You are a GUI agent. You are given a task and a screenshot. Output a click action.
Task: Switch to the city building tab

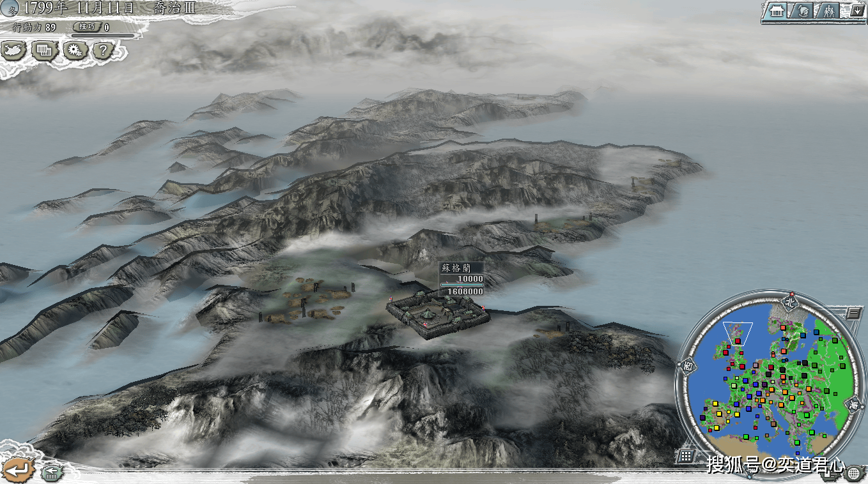tap(777, 11)
